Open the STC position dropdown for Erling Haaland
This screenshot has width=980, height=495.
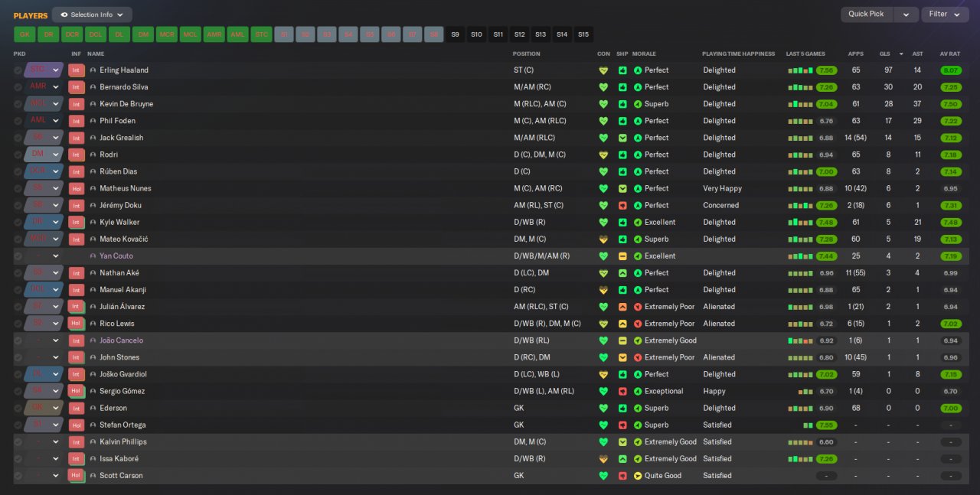point(44,70)
